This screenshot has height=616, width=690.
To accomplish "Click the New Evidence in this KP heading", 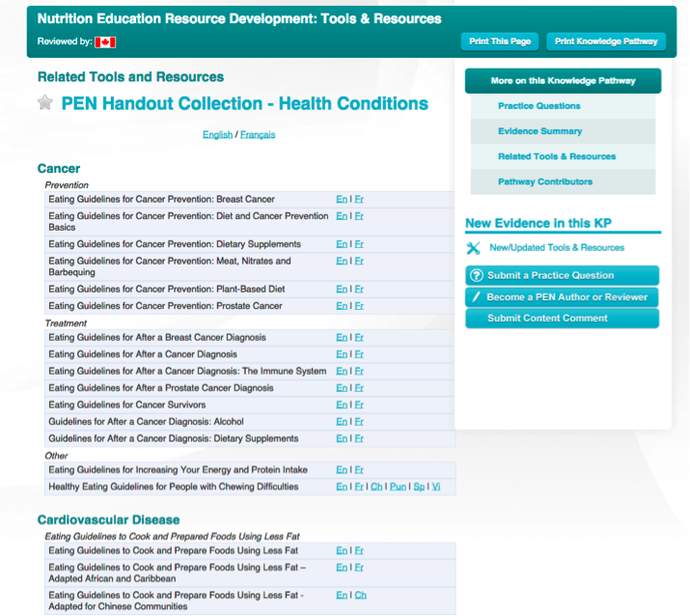I will (538, 223).
